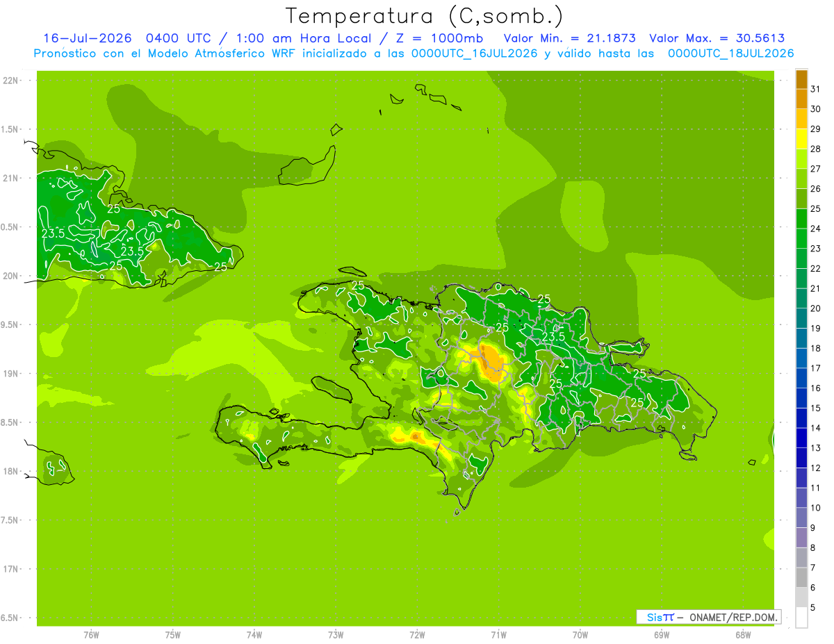Viewport: 834px width, 644px height.
Task: Click the teal 20 degree legend color
Action: click(801, 299)
